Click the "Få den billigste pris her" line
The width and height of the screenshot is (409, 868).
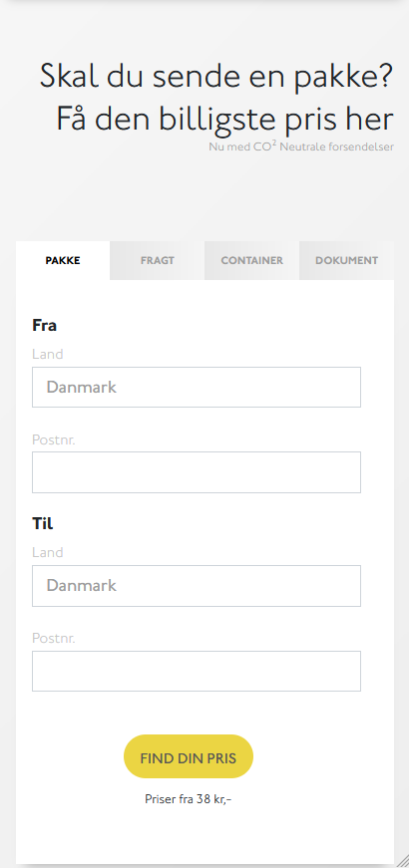[x=225, y=119]
